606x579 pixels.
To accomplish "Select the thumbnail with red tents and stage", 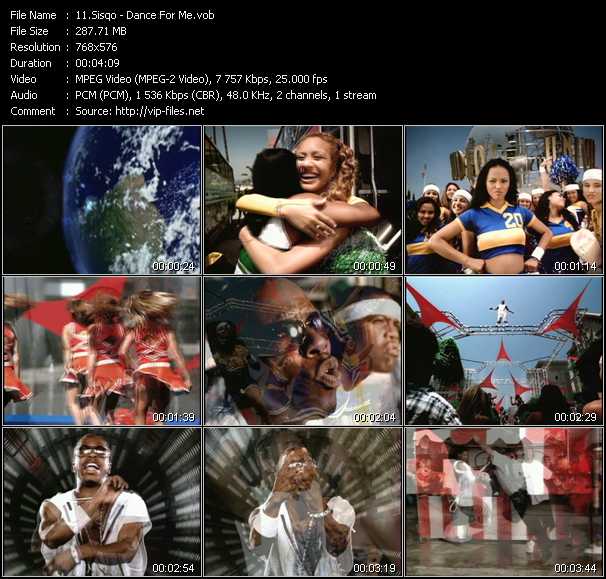I will 504,351.
